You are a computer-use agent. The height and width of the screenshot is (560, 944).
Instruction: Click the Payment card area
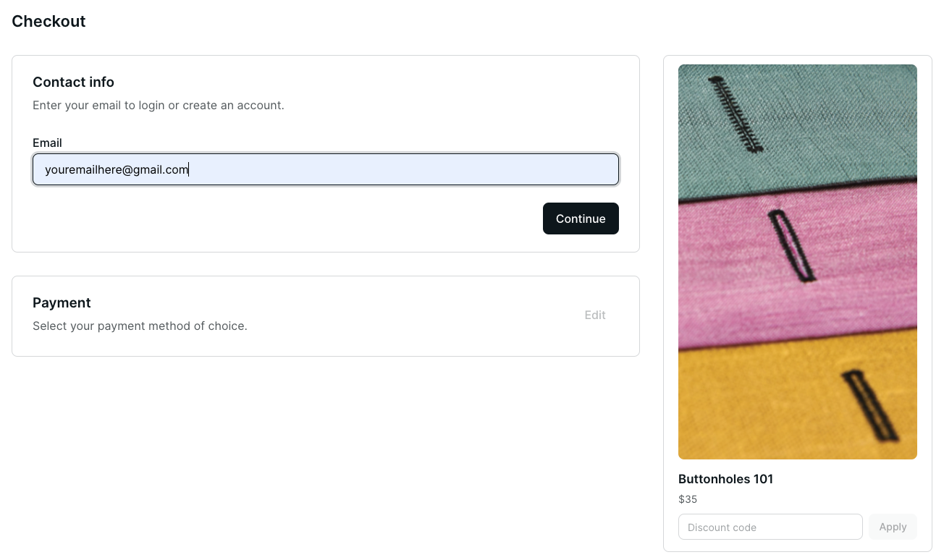(x=325, y=315)
